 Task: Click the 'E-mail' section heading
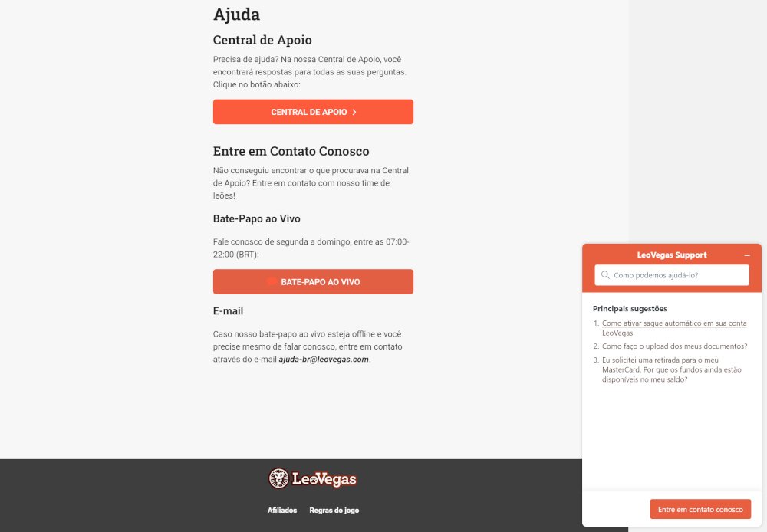click(228, 310)
